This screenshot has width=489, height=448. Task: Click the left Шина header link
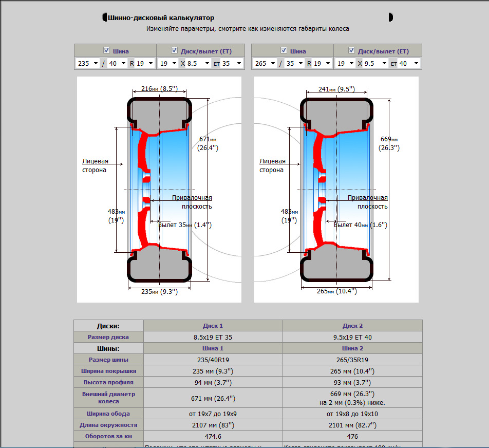(121, 51)
